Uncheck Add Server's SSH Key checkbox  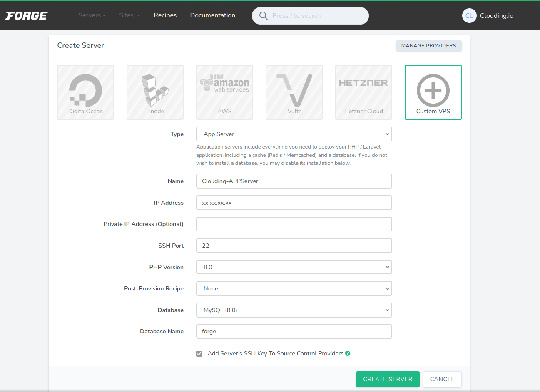click(199, 354)
